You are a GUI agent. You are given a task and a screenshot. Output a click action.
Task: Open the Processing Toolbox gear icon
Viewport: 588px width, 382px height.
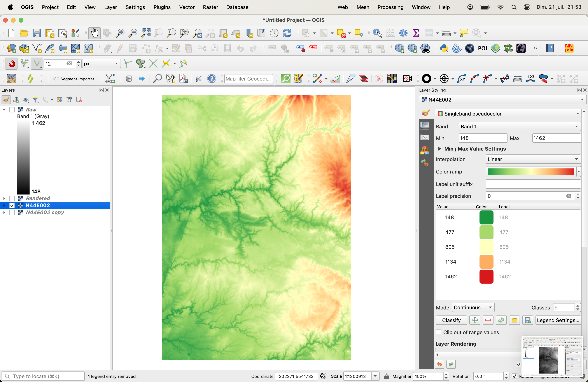pyautogui.click(x=403, y=33)
